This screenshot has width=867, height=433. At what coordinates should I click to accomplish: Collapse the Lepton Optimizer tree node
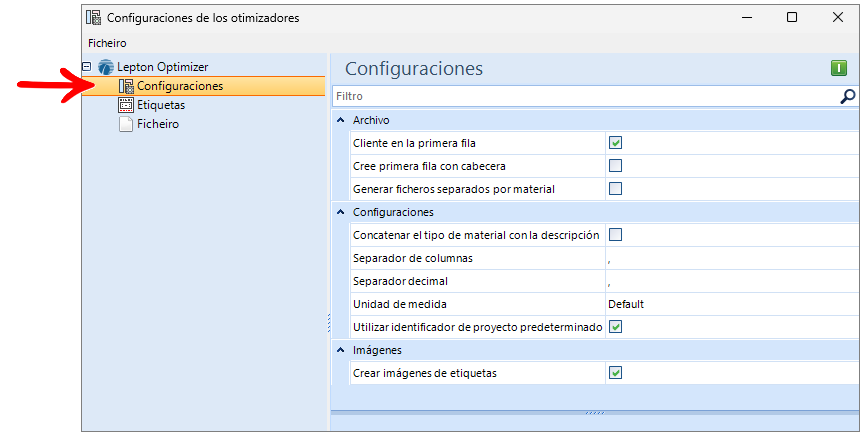(x=87, y=66)
